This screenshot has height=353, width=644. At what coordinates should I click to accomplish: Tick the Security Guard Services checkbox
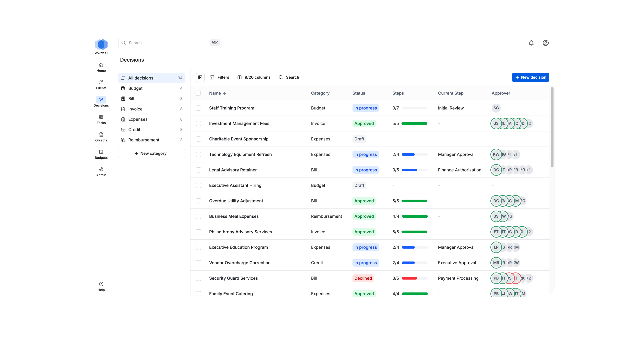point(198,278)
